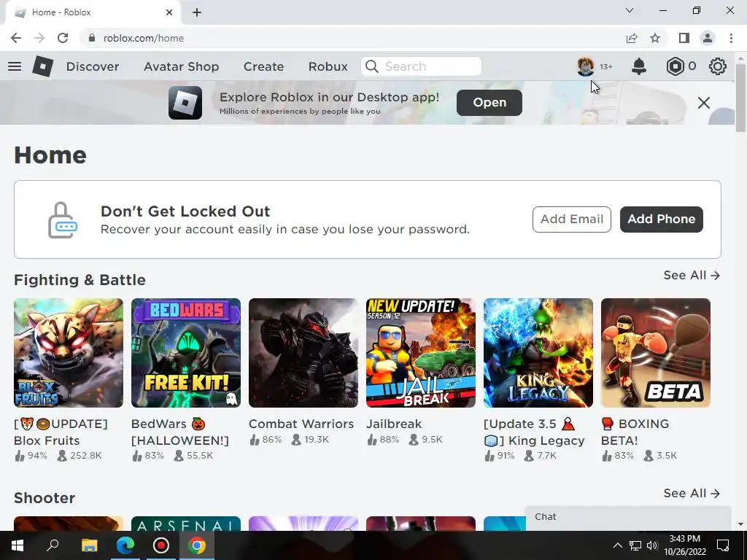747x560 pixels.
Task: Open the Discover menu
Action: (x=93, y=66)
